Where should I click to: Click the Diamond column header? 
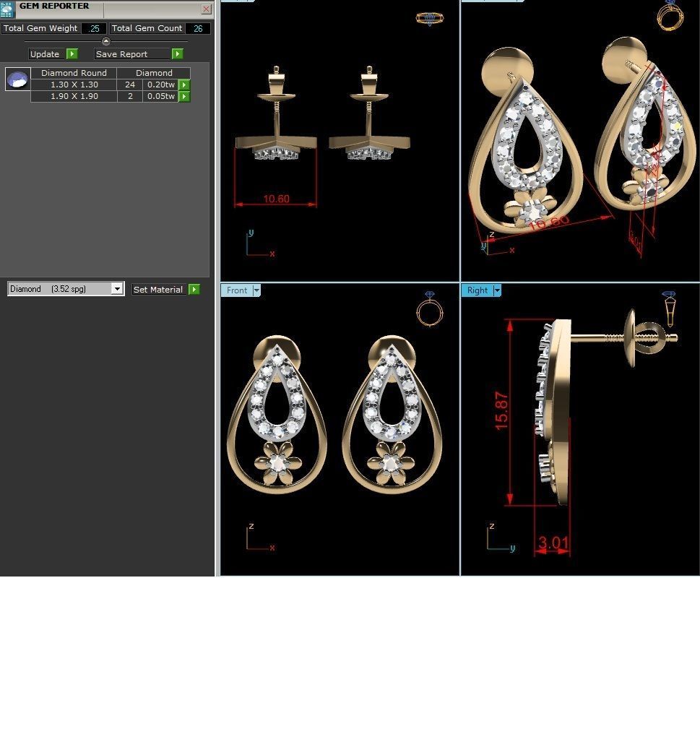(x=154, y=73)
